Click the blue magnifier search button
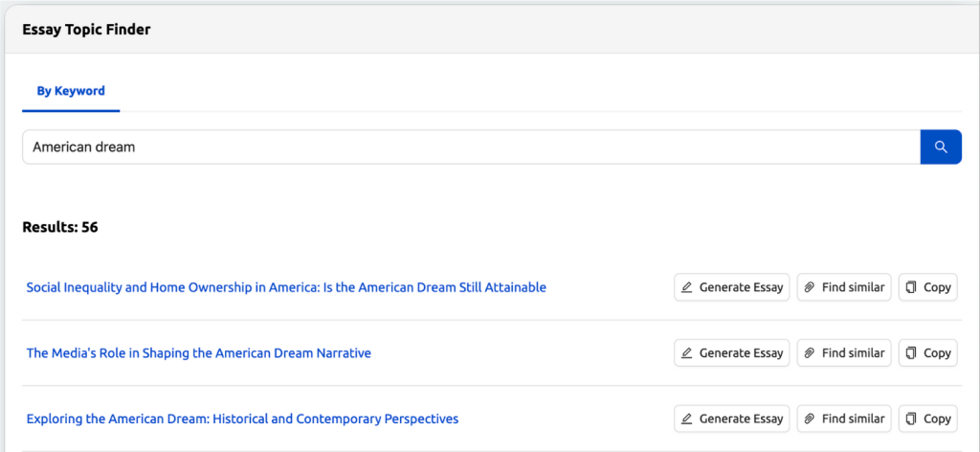This screenshot has width=980, height=452. click(x=941, y=147)
